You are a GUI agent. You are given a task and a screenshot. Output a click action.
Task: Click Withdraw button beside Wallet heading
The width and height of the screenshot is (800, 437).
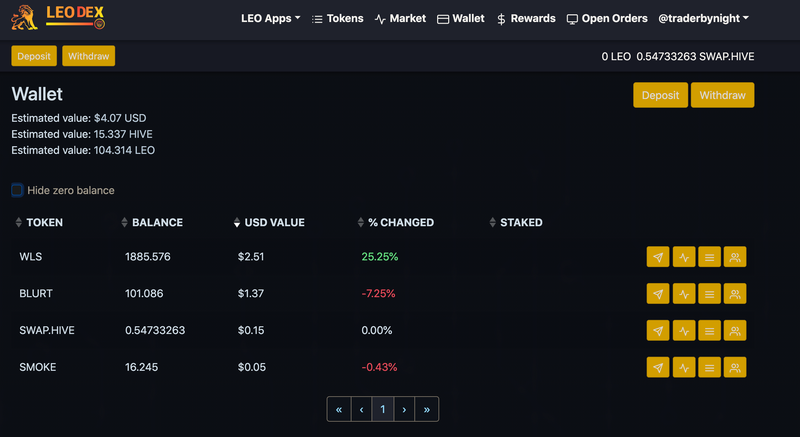coord(722,95)
